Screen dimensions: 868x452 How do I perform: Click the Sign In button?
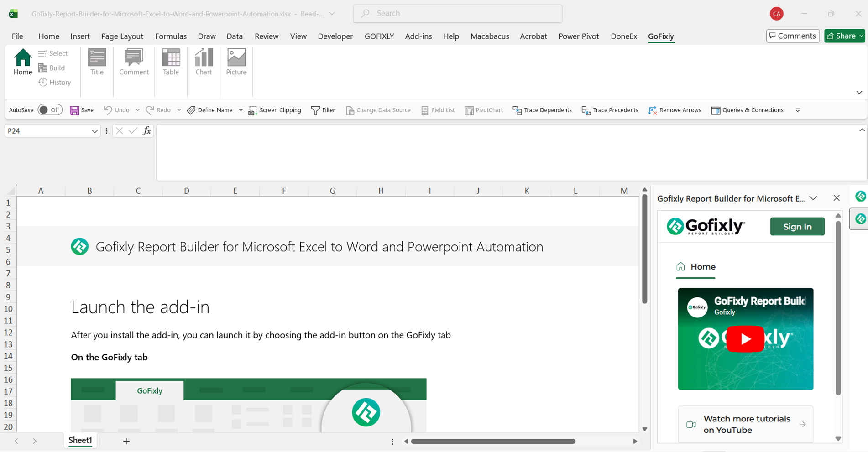point(797,227)
